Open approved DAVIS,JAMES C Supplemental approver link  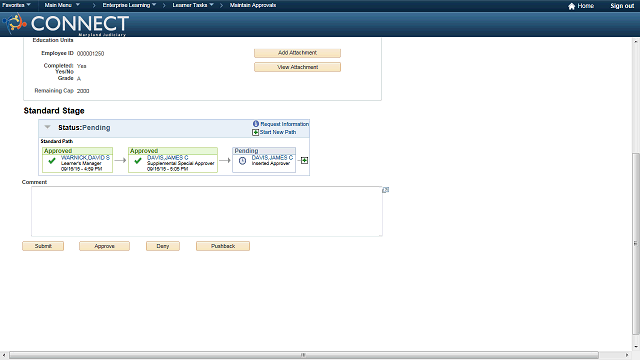pos(168,158)
